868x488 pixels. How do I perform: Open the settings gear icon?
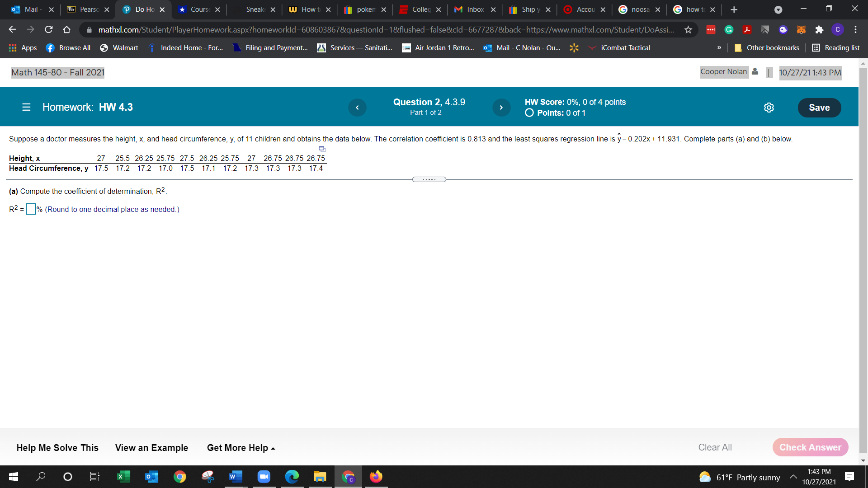[x=769, y=108]
